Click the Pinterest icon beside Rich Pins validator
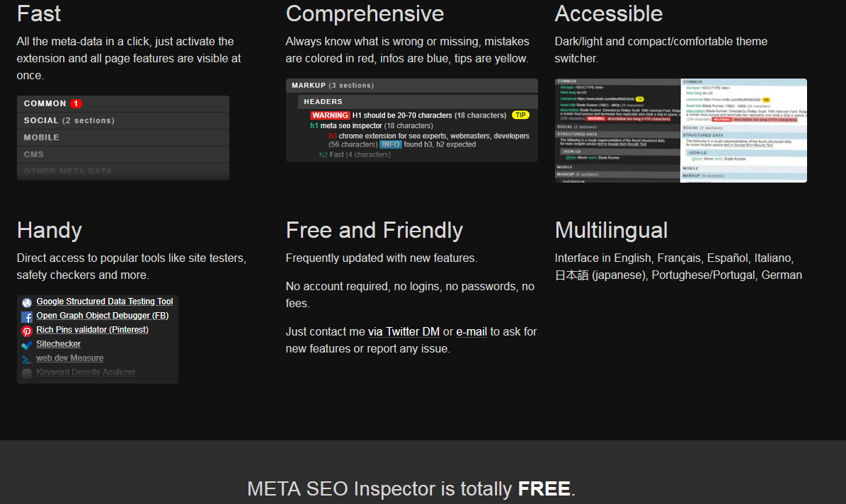The height and width of the screenshot is (504, 846). tap(27, 331)
